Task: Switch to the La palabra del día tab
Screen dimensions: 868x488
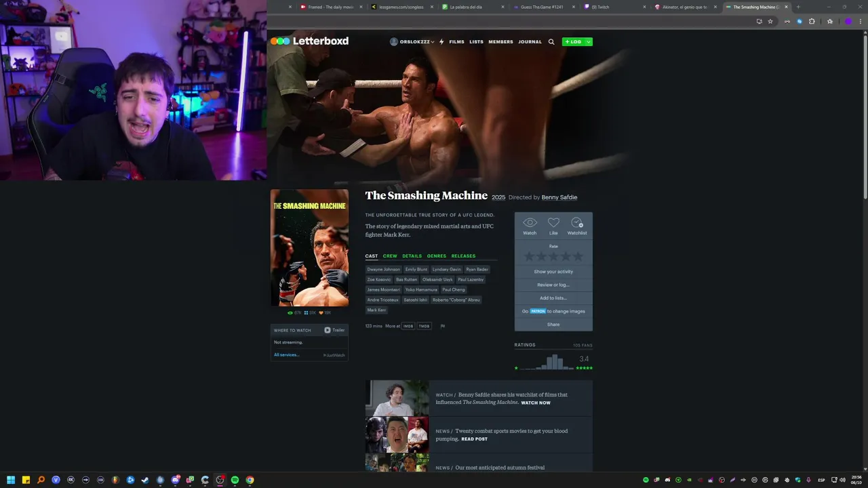Action: click(472, 7)
